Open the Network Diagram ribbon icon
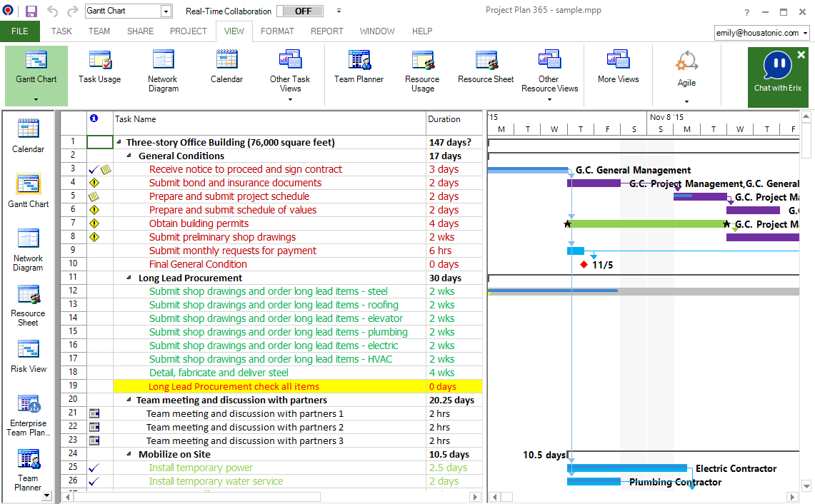The width and height of the screenshot is (815, 504). click(163, 68)
